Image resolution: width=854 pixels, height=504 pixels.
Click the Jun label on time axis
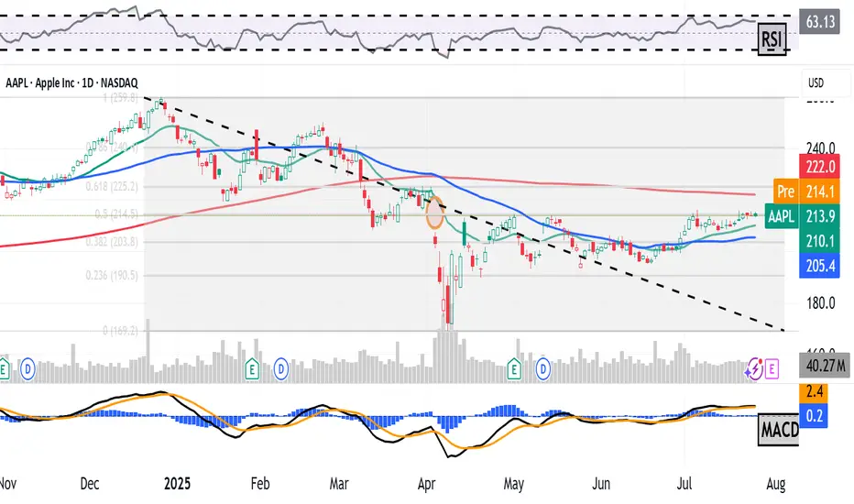point(601,484)
